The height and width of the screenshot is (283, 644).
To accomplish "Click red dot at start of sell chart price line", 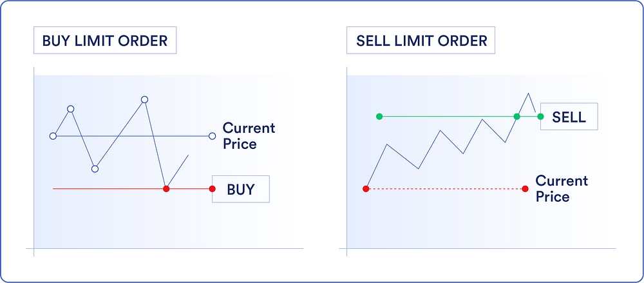I will pyautogui.click(x=366, y=189).
